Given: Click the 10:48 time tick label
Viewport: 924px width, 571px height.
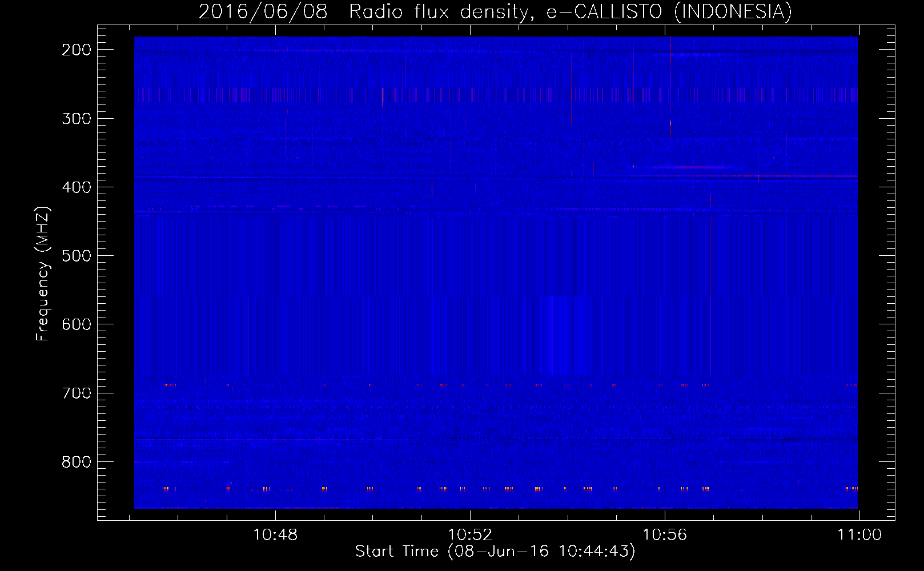Looking at the screenshot, I should pyautogui.click(x=275, y=535).
